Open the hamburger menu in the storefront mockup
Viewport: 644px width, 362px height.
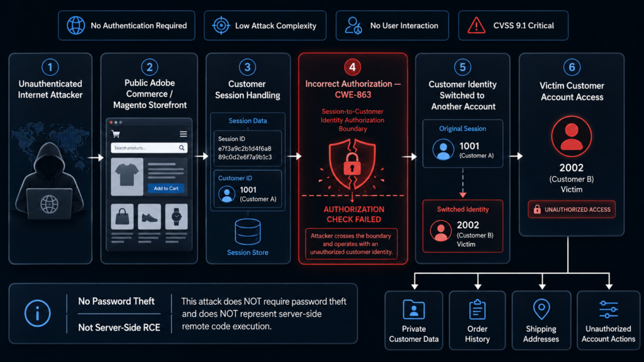point(183,134)
